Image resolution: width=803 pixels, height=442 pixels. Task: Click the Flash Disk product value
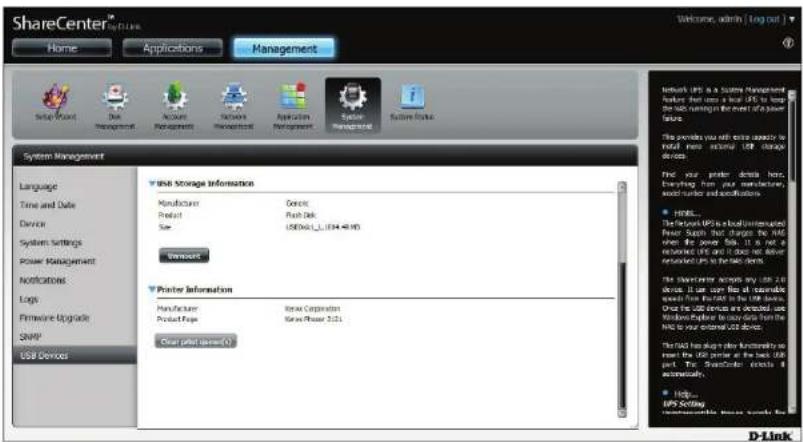tap(301, 216)
